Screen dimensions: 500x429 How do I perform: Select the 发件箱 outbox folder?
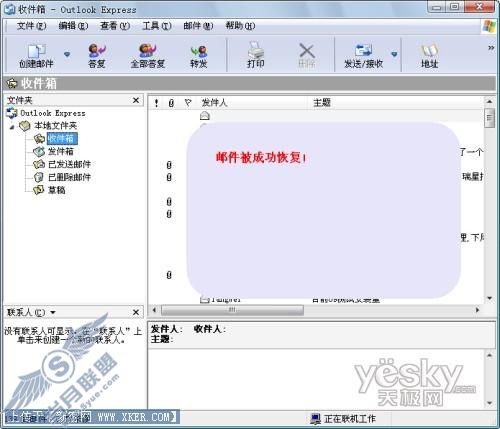pyautogui.click(x=61, y=151)
